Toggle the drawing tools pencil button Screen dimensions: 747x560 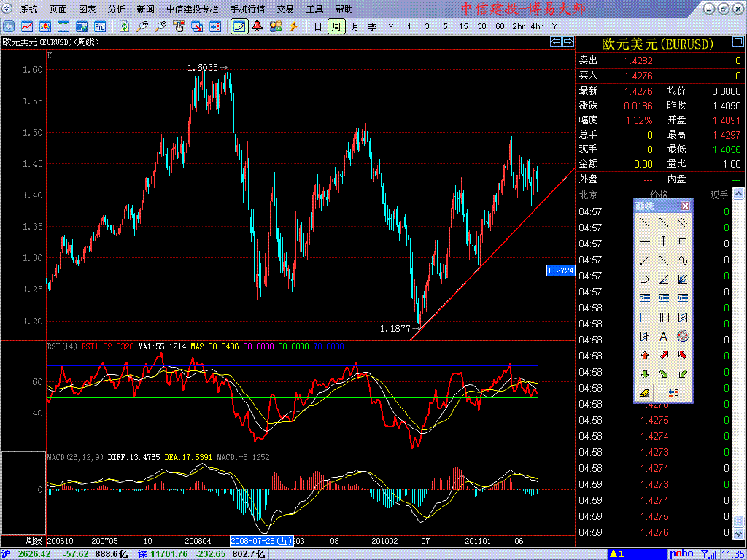[239, 26]
